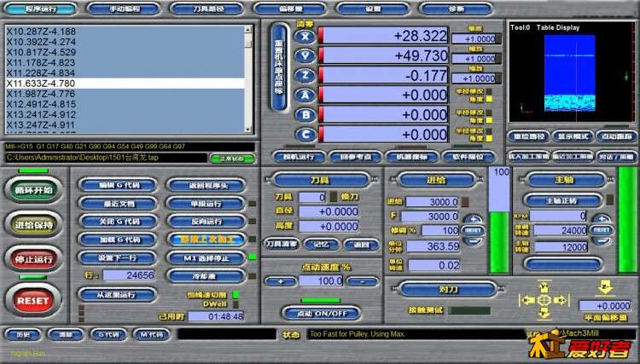The width and height of the screenshot is (640, 364).
Task: Zero the X axis with the X button
Action: tap(305, 37)
